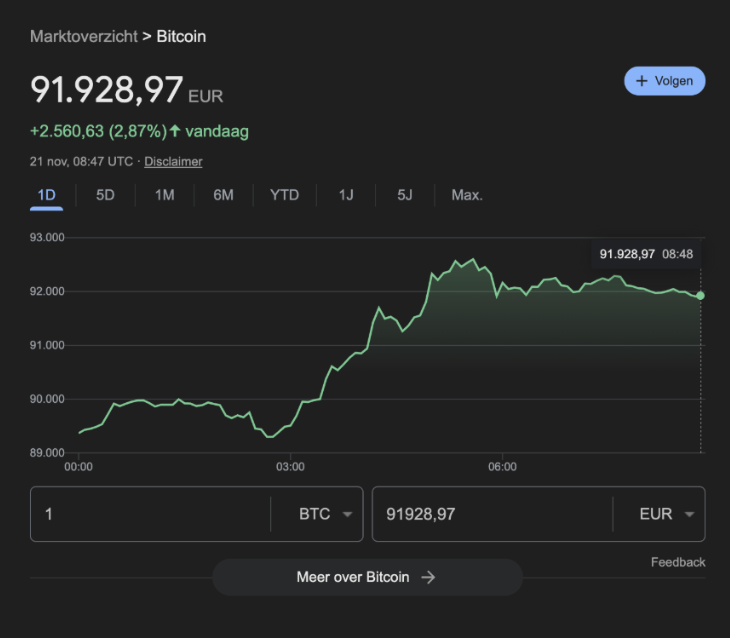Click the chart tooltip showing 91.928,97 08:48
730x638 pixels.
[646, 254]
